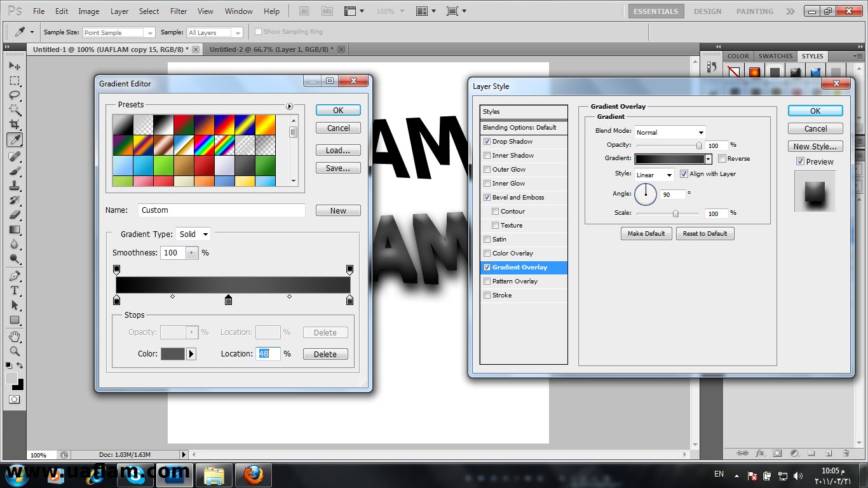Select the Horizontal Type tool

(x=15, y=290)
